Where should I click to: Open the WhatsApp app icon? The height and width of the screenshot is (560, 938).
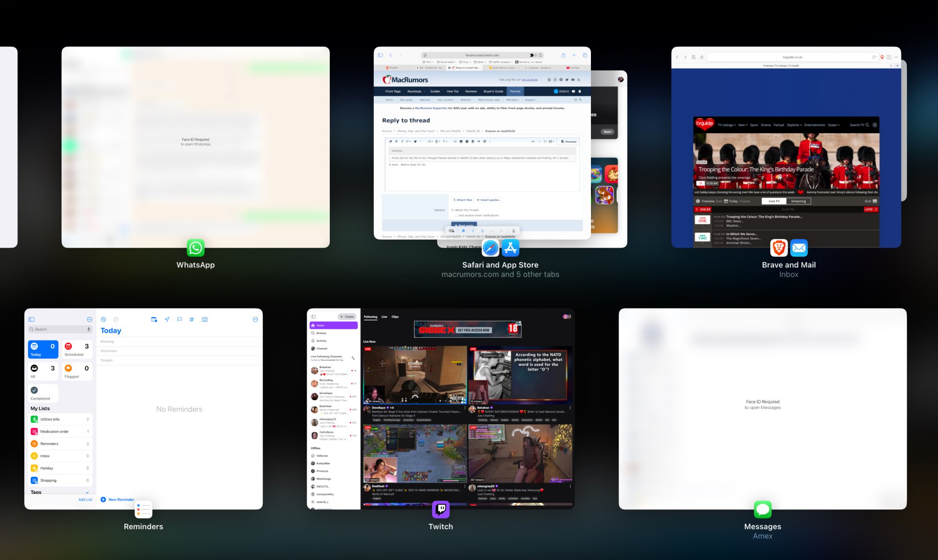[196, 248]
